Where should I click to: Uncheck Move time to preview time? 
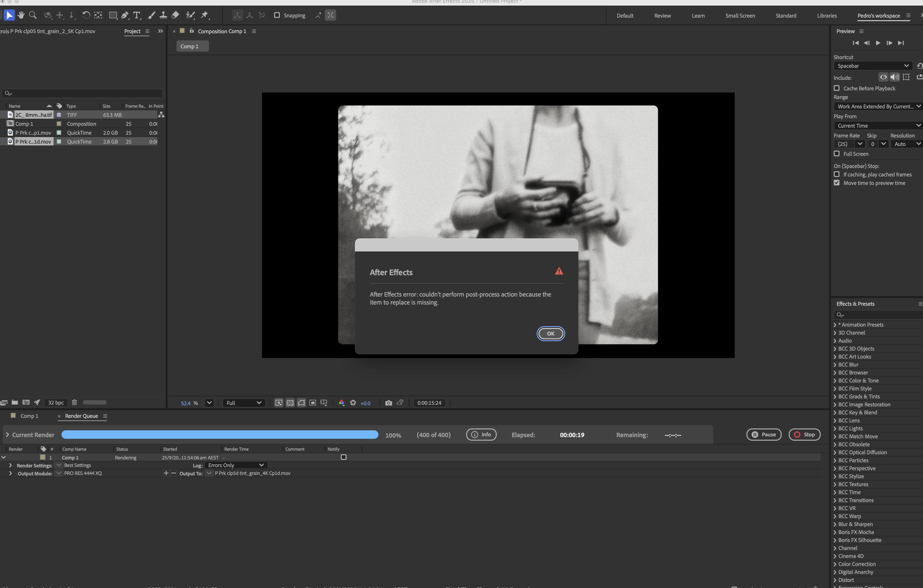(837, 183)
